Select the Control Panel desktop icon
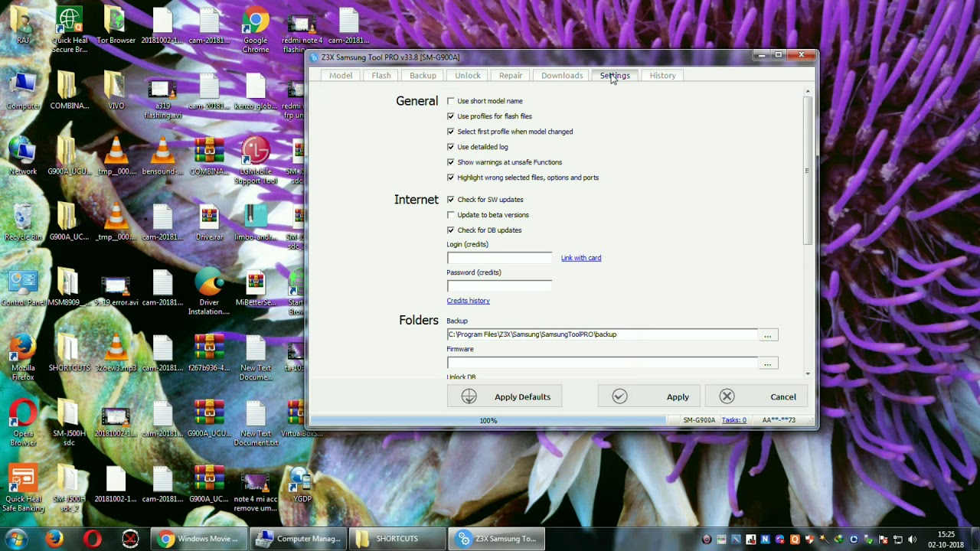980x551 pixels. (x=23, y=289)
